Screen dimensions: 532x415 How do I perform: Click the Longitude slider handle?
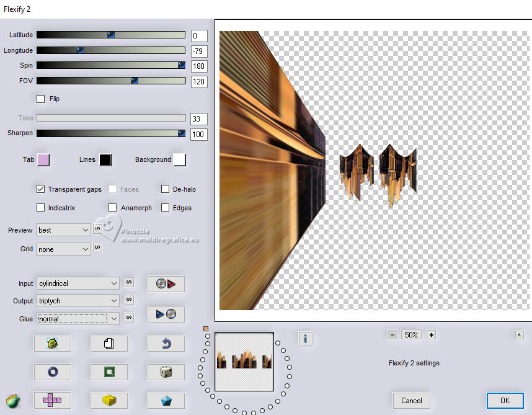pos(80,50)
